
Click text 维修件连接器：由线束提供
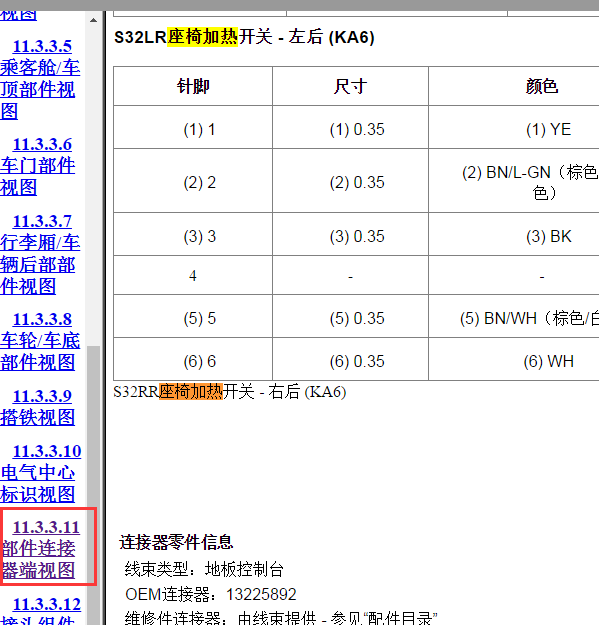(220, 618)
